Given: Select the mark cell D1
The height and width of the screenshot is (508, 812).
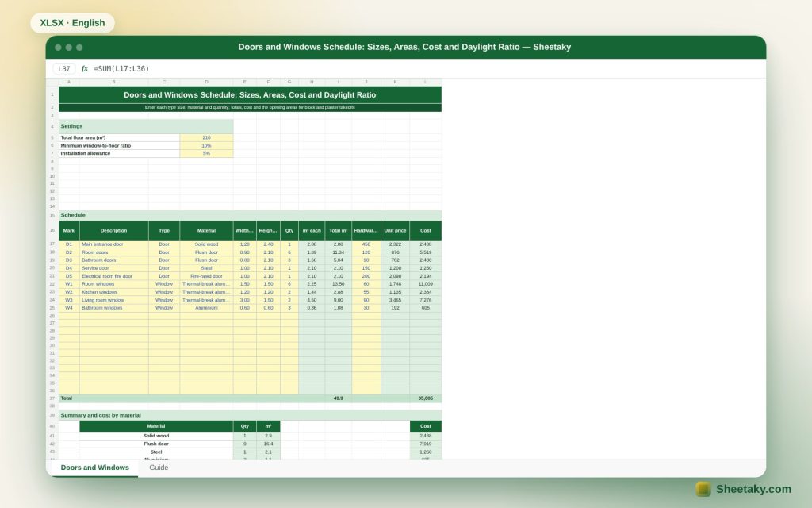Looking at the screenshot, I should coord(69,244).
